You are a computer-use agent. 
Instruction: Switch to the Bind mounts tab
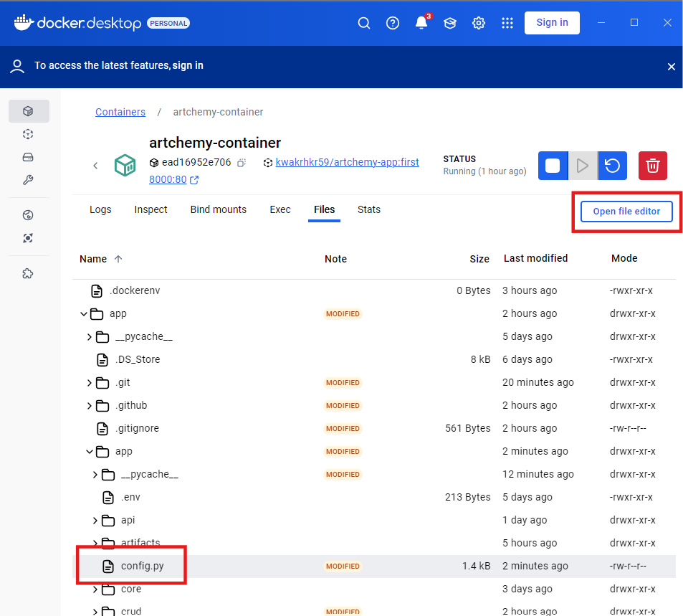pos(218,209)
